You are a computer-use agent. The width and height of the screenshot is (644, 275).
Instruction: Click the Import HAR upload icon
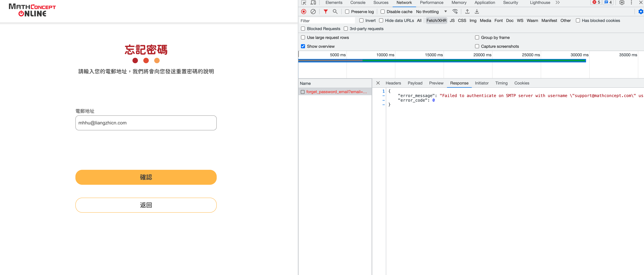[x=467, y=12]
